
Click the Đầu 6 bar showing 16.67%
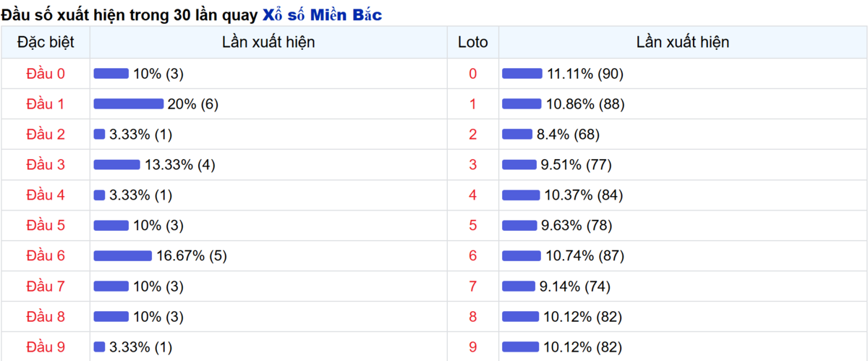pos(123,256)
